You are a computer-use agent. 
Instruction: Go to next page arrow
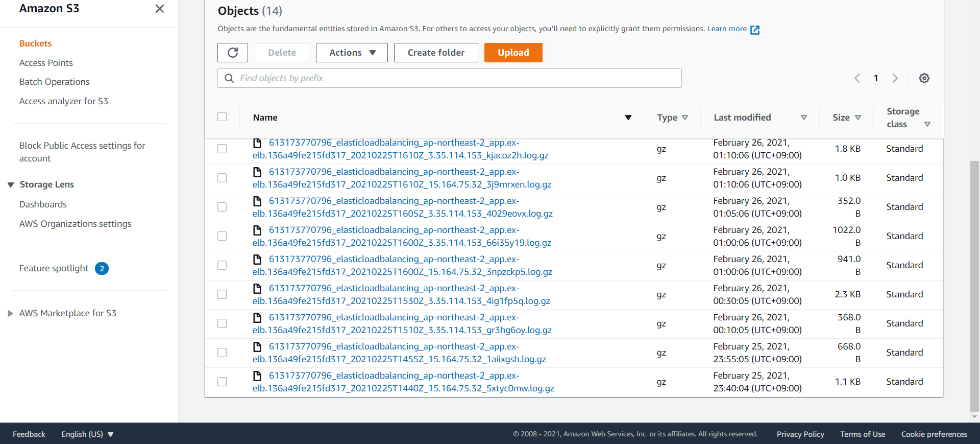click(x=895, y=78)
